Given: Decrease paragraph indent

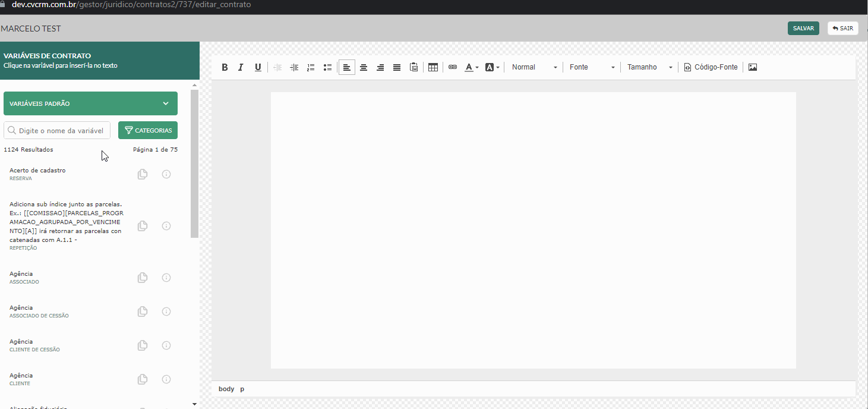Looking at the screenshot, I should tap(277, 67).
